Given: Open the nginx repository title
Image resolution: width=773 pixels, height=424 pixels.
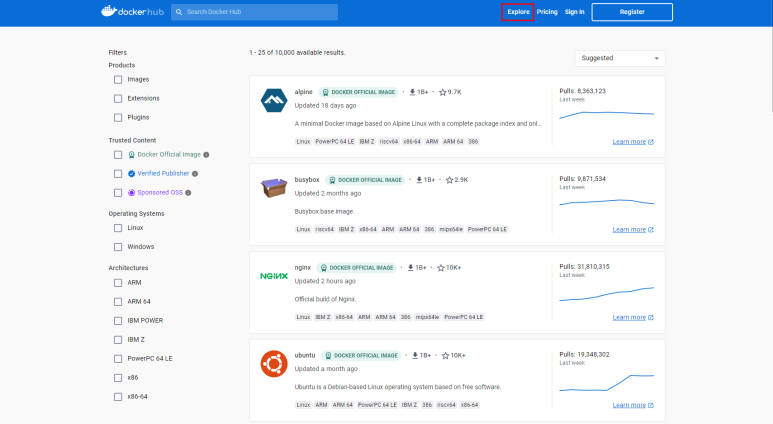Looking at the screenshot, I should pyautogui.click(x=303, y=268).
